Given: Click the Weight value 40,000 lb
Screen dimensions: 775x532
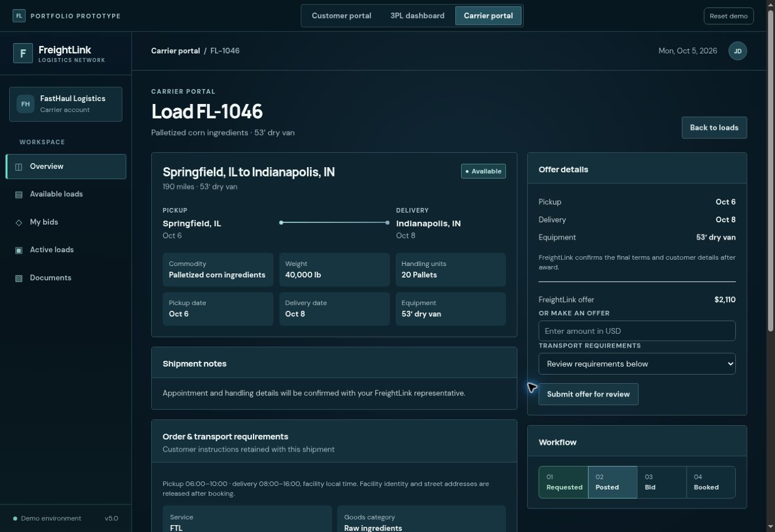Looking at the screenshot, I should (x=303, y=275).
